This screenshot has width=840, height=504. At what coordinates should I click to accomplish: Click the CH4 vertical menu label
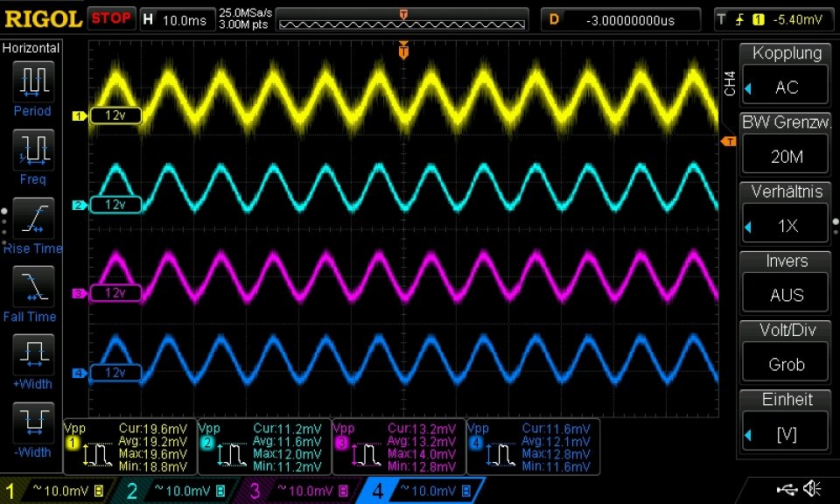click(729, 83)
